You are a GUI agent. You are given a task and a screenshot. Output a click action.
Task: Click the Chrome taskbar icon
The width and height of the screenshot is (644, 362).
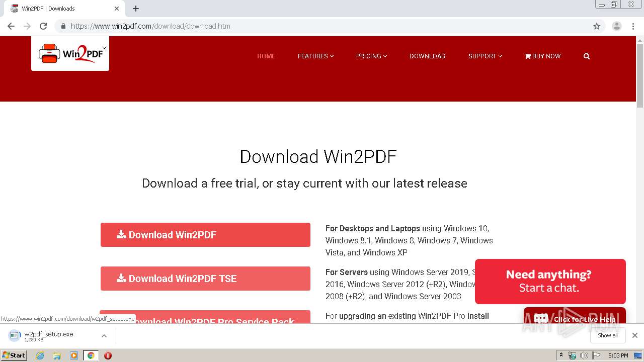tap(91, 355)
